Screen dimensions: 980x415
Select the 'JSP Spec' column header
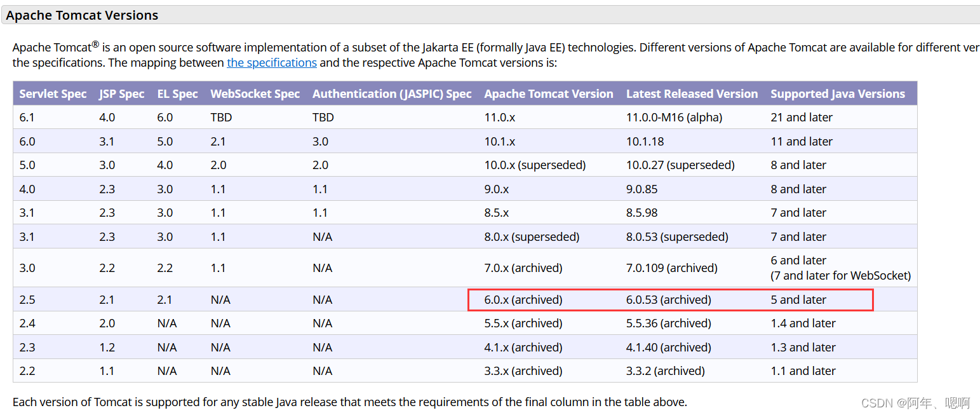(121, 93)
